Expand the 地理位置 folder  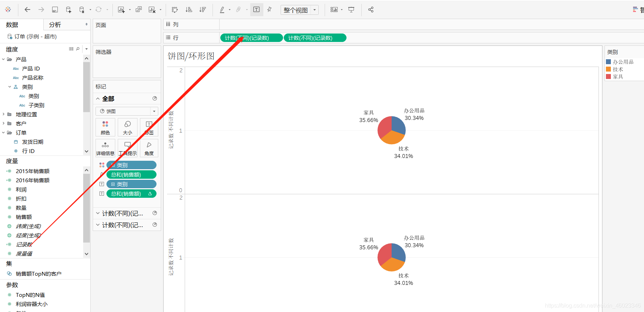4,114
